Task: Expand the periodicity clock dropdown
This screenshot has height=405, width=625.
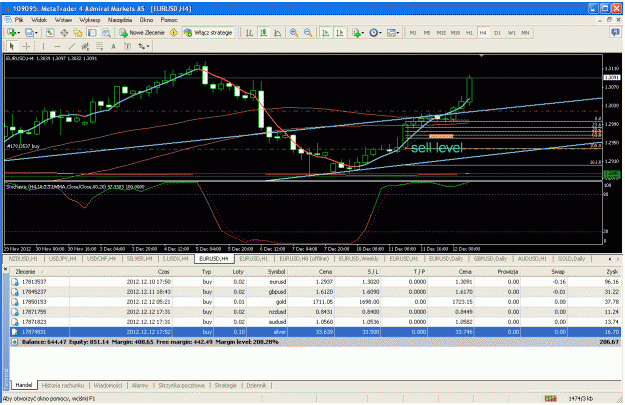Action: point(380,33)
